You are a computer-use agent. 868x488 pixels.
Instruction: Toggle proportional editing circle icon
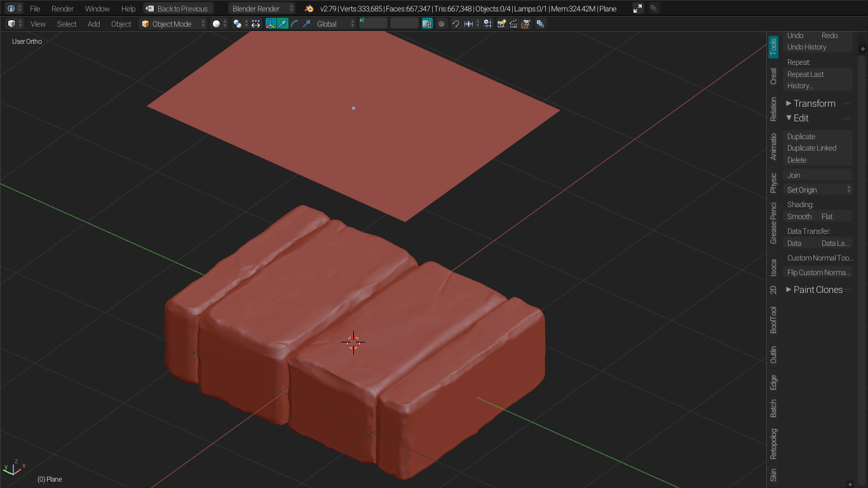click(442, 24)
